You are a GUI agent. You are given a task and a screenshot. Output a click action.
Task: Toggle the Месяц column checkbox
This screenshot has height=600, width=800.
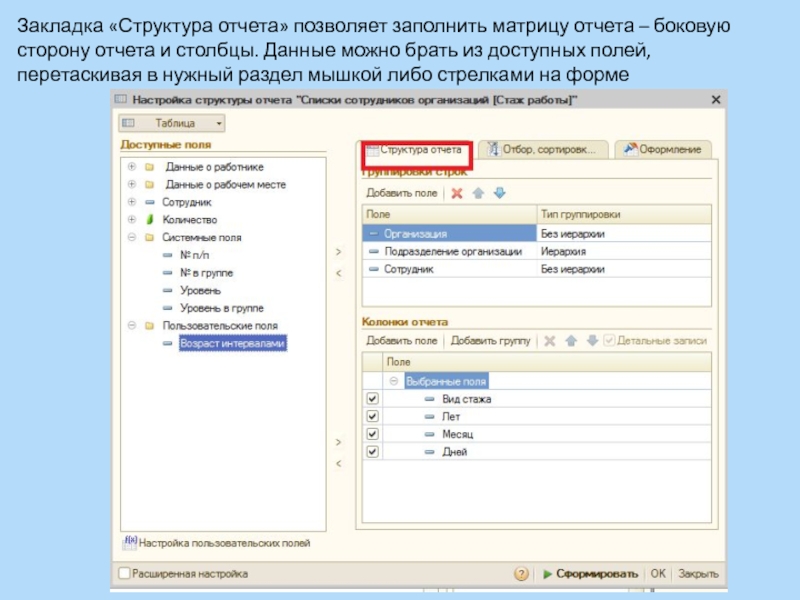(x=373, y=435)
